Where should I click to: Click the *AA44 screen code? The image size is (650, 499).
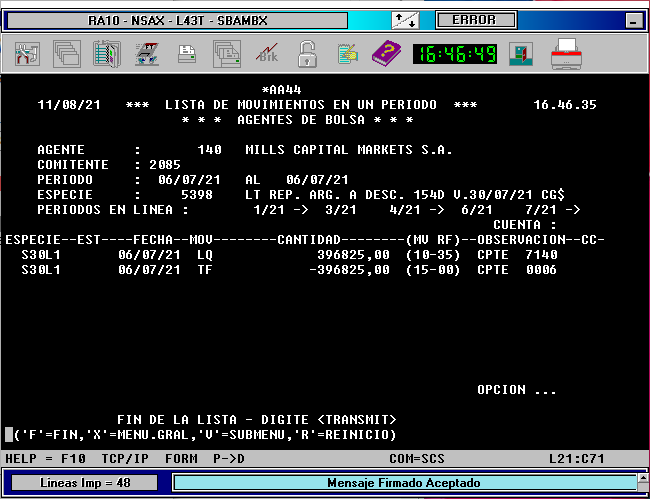281,90
